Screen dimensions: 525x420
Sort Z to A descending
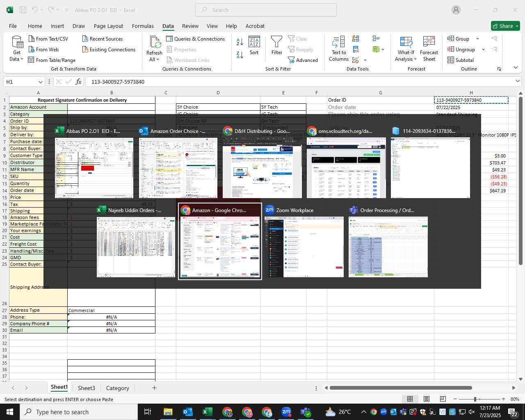(240, 55)
